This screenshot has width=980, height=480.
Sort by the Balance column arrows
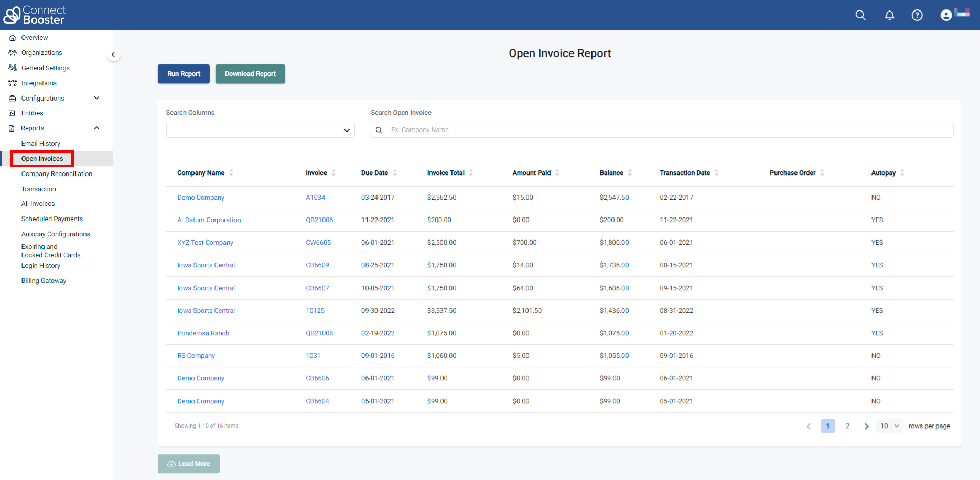tap(630, 173)
